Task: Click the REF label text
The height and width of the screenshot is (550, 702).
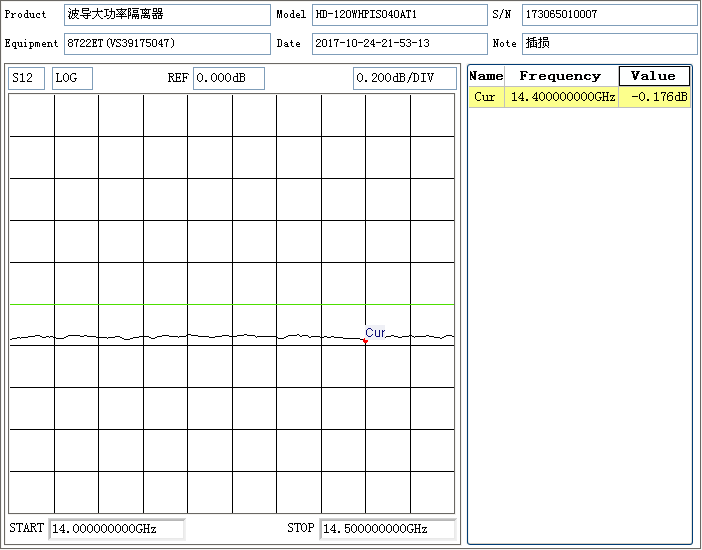Action: [178, 78]
